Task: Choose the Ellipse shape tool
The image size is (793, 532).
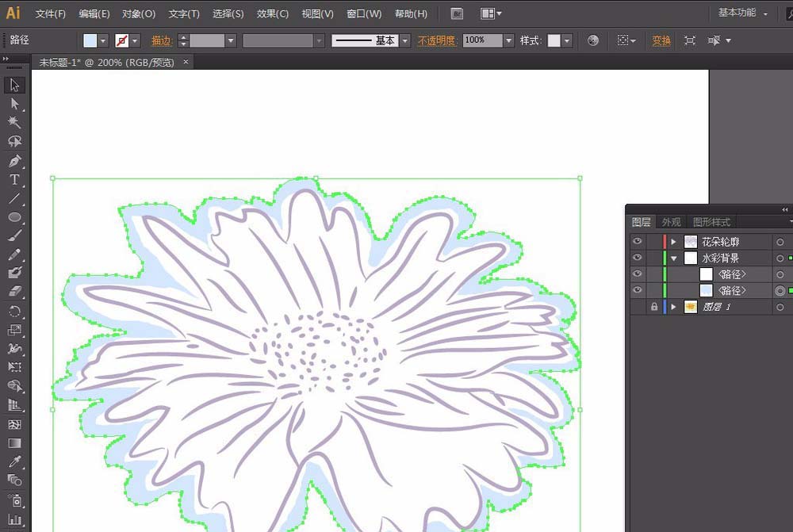Action: tap(14, 217)
